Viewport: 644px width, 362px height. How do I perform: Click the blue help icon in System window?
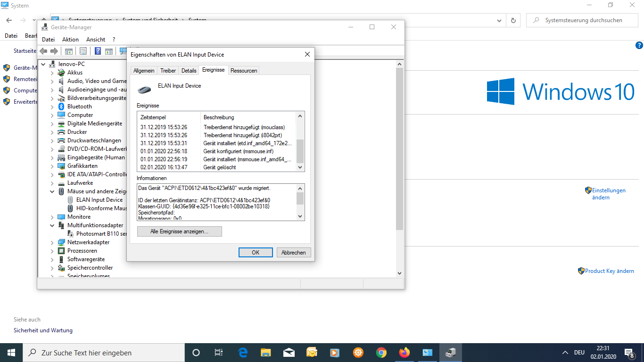639,46
